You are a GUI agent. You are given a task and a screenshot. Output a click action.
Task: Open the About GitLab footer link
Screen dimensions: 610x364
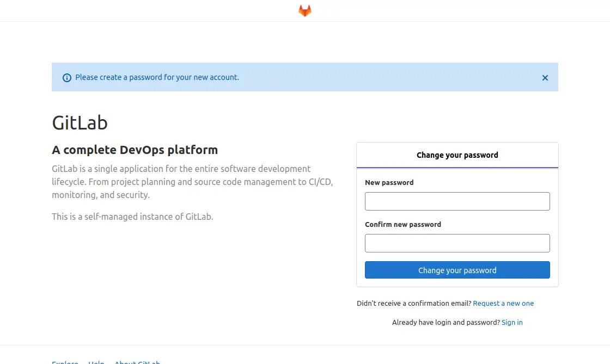coord(137,362)
